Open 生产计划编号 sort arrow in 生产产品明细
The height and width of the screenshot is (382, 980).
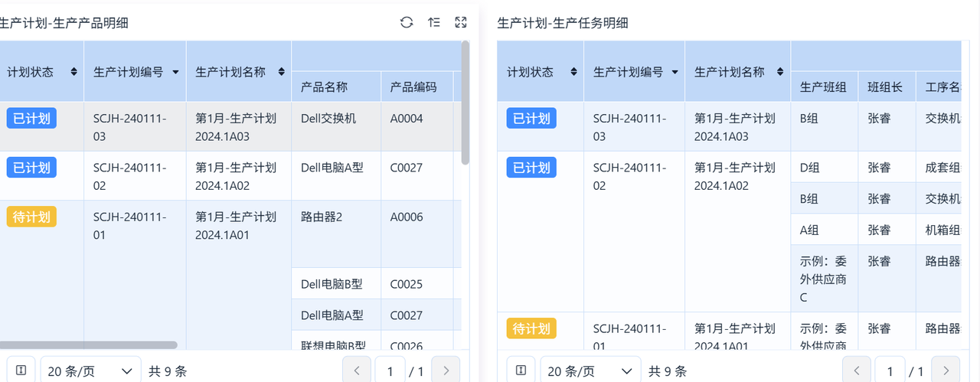tap(176, 72)
